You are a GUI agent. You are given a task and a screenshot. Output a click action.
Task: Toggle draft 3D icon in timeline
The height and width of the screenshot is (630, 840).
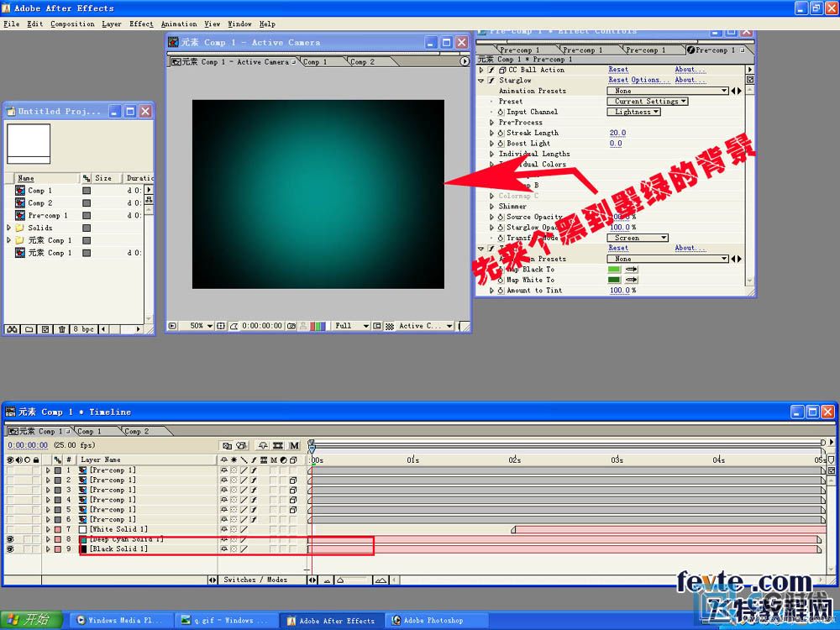point(242,446)
